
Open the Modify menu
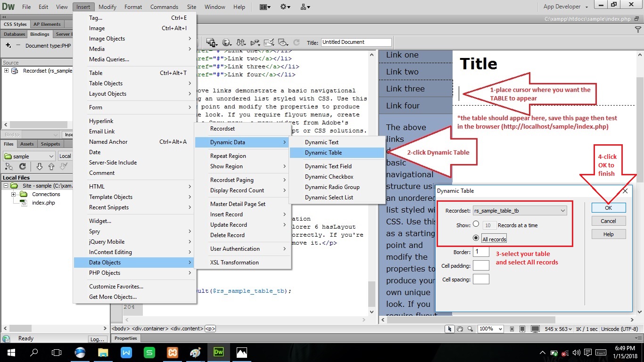coord(107,7)
